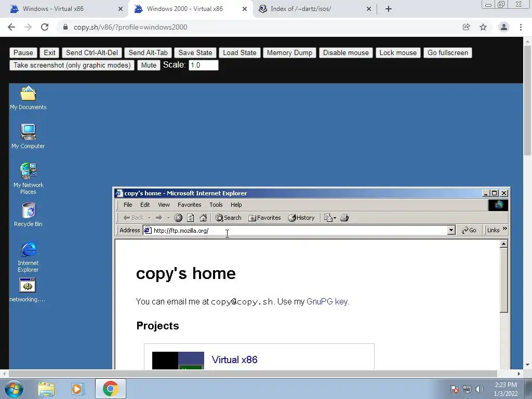The width and height of the screenshot is (532, 399).
Task: Click the Pause emulator button
Action: point(23,52)
